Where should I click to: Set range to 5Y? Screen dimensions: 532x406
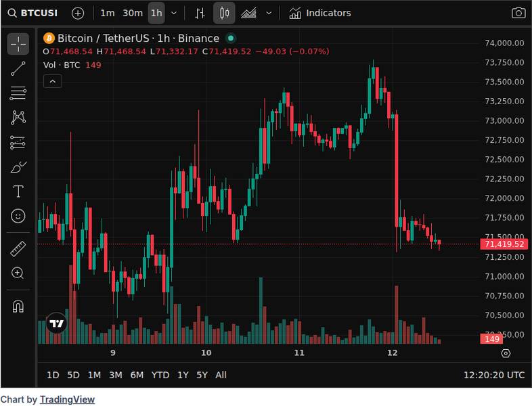202,375
